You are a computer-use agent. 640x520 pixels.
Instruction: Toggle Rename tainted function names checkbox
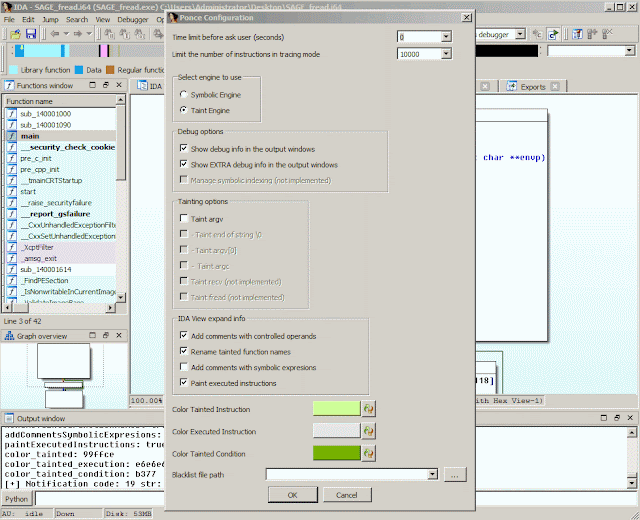pyautogui.click(x=184, y=351)
